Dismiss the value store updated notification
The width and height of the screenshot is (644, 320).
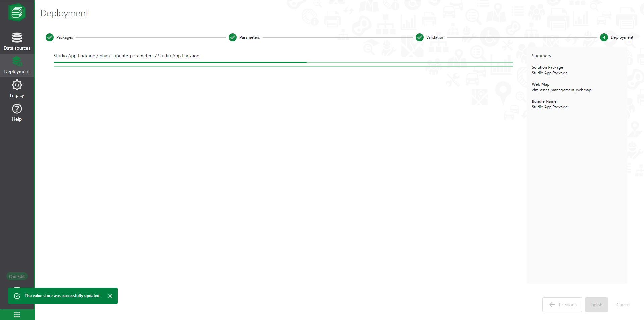click(110, 296)
